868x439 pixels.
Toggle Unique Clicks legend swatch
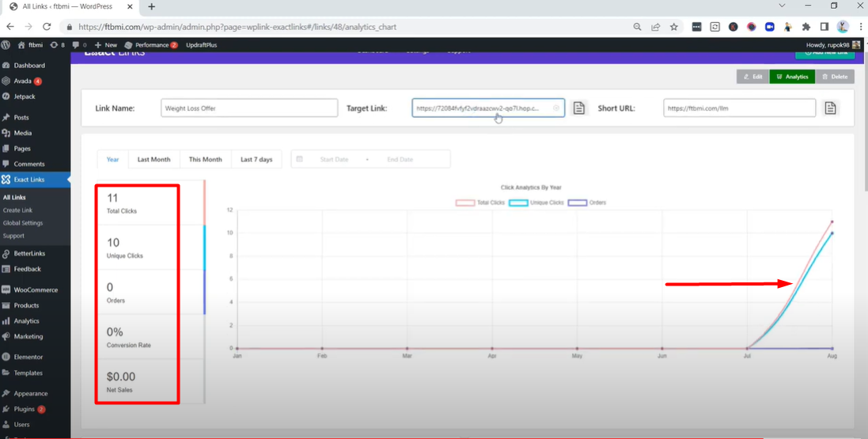(519, 202)
